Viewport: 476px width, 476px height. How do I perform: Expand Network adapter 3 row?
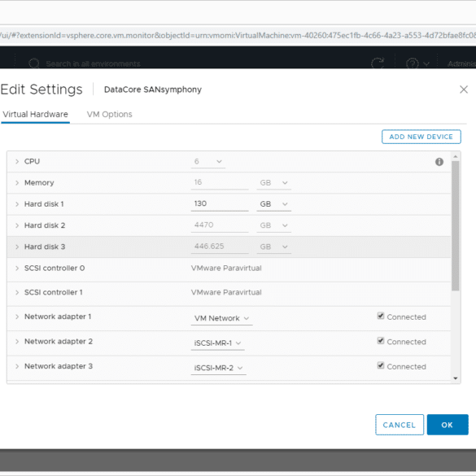[x=17, y=366]
